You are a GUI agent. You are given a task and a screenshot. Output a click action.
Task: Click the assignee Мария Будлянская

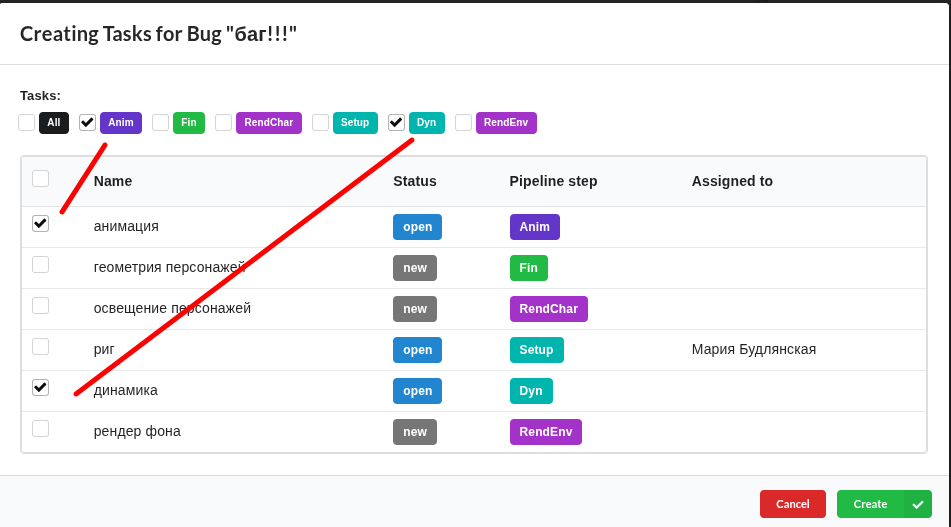point(753,349)
